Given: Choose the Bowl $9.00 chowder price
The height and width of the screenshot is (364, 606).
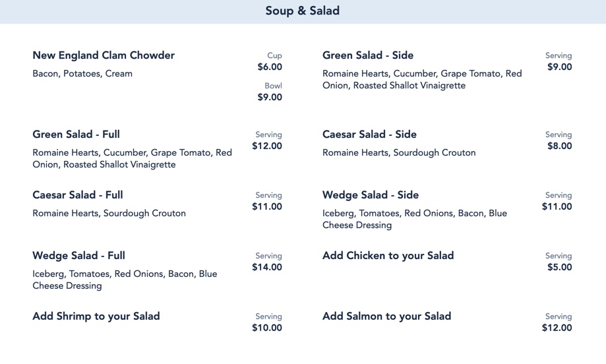Looking at the screenshot, I should [270, 97].
